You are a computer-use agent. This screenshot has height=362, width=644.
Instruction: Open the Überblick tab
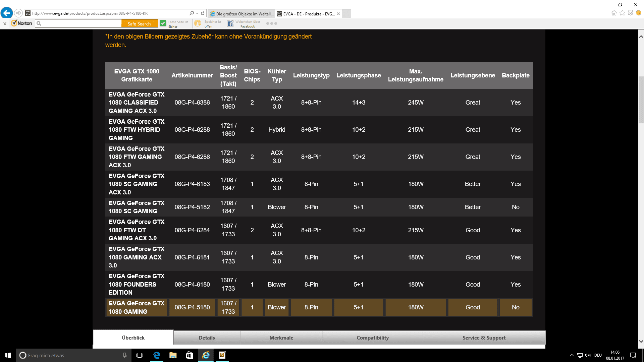click(133, 338)
